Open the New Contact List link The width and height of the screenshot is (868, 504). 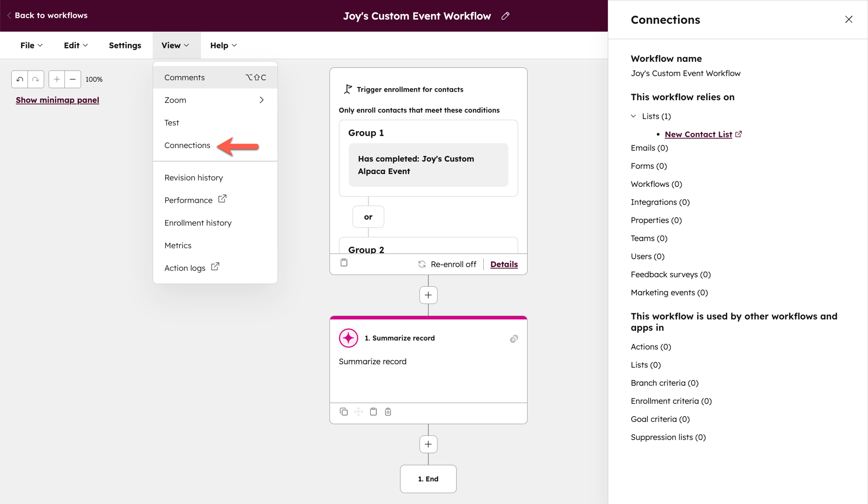coord(698,134)
